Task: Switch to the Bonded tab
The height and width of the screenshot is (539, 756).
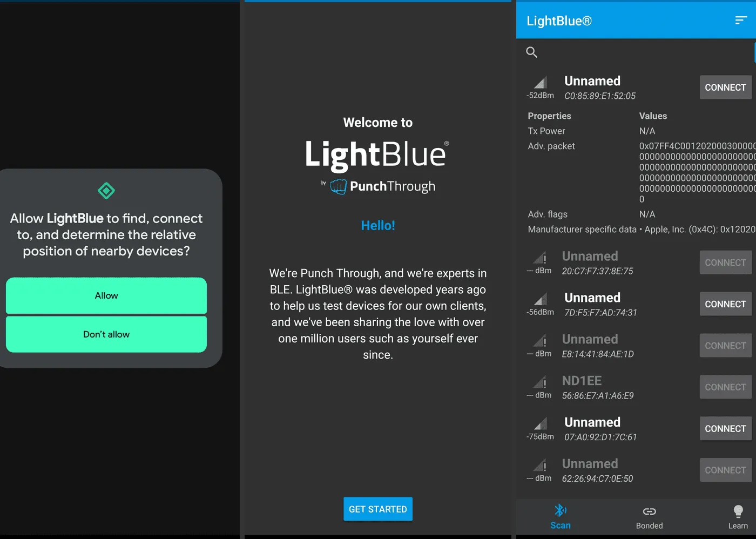Action: coord(649,517)
